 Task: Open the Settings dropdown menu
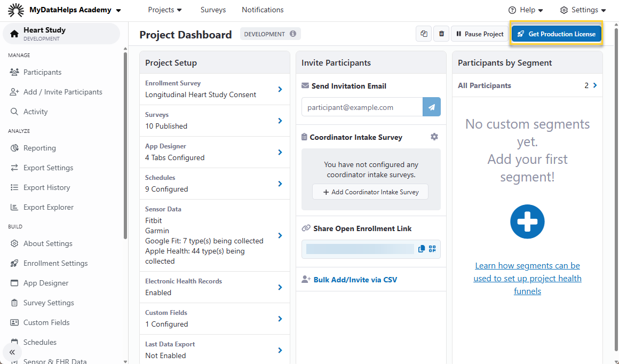pos(583,10)
